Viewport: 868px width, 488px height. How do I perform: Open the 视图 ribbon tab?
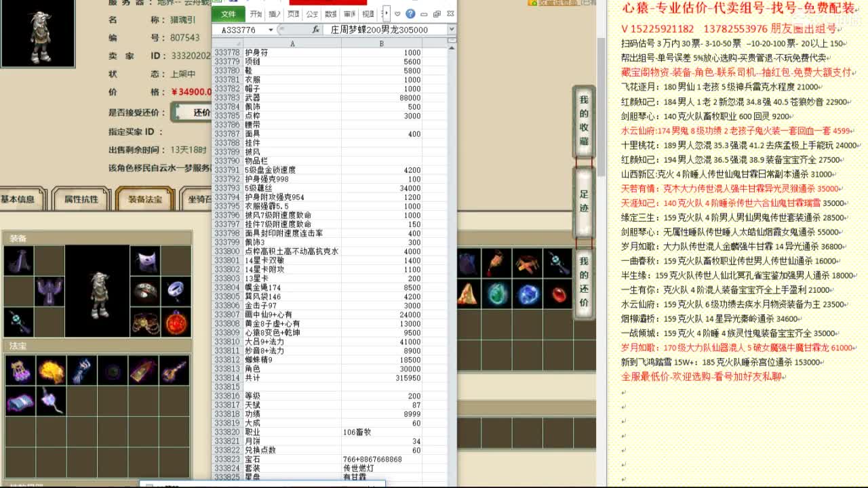tap(368, 14)
